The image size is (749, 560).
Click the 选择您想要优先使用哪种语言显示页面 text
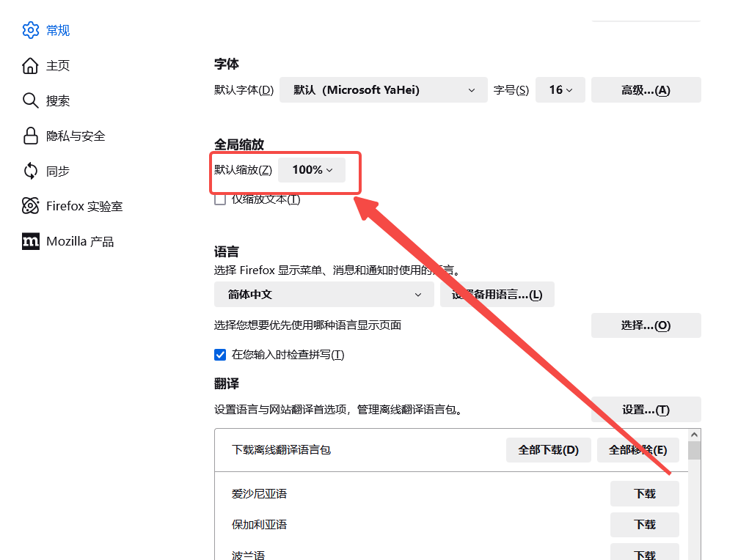click(307, 325)
